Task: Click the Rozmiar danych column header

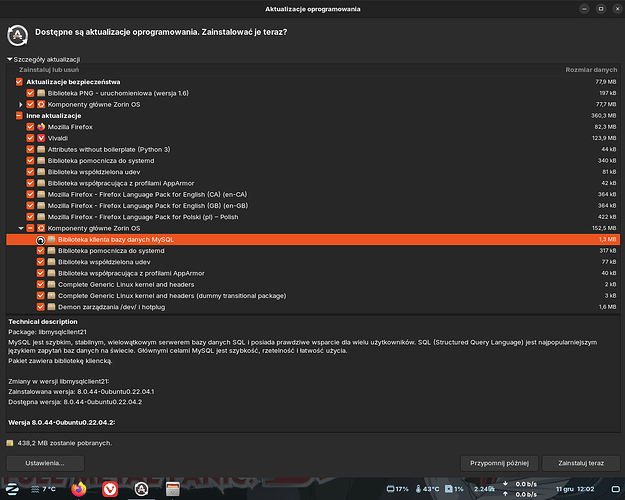Action: coord(590,70)
